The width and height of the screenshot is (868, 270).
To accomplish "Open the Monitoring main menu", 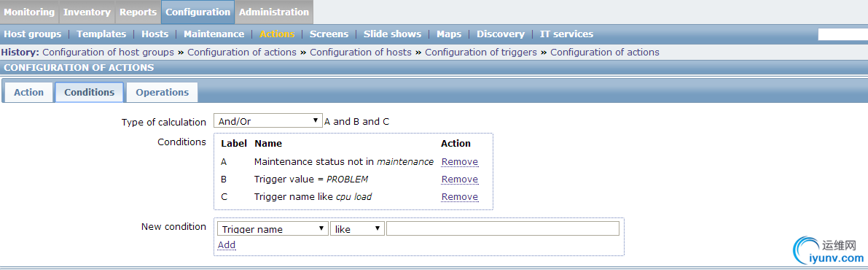I will coord(29,12).
